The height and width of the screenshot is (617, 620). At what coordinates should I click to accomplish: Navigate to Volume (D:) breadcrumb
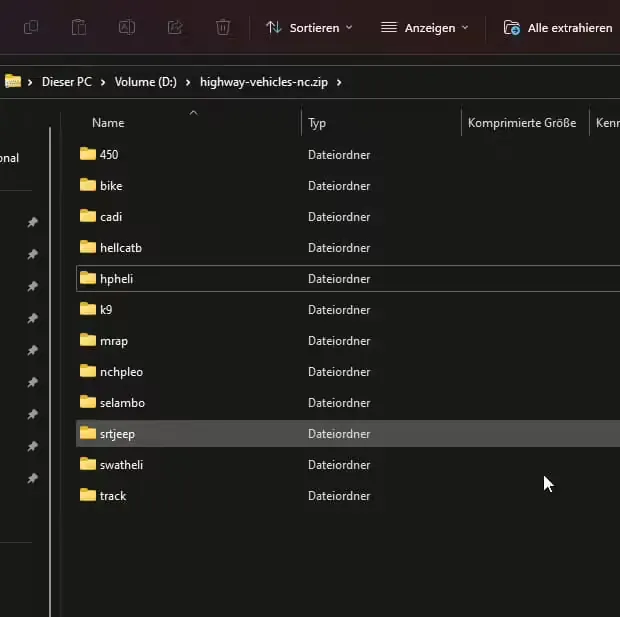click(x=146, y=82)
